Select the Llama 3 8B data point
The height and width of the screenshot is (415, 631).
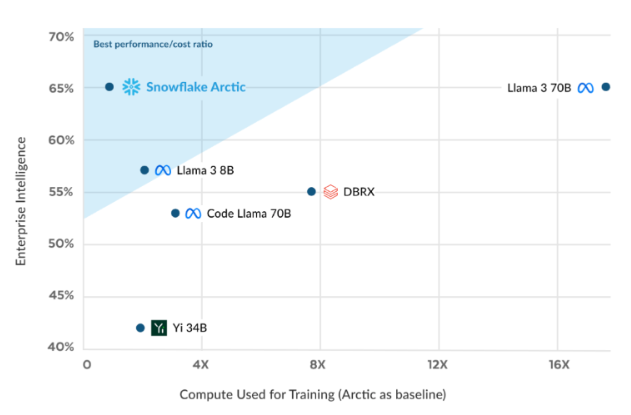pyautogui.click(x=144, y=170)
